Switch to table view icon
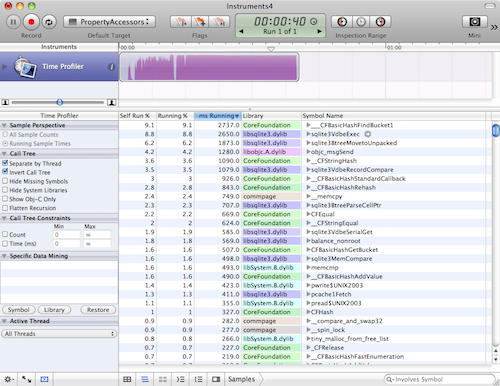 [127, 379]
